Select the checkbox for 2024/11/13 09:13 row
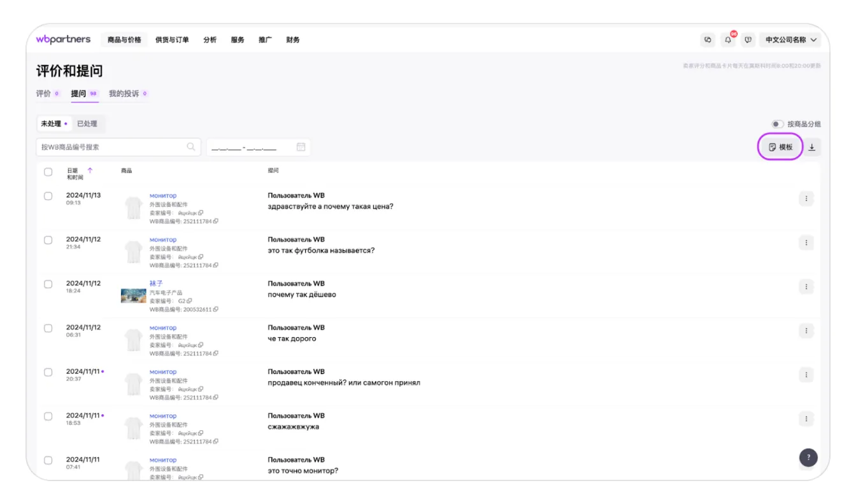This screenshot has height=504, width=856. 48,196
